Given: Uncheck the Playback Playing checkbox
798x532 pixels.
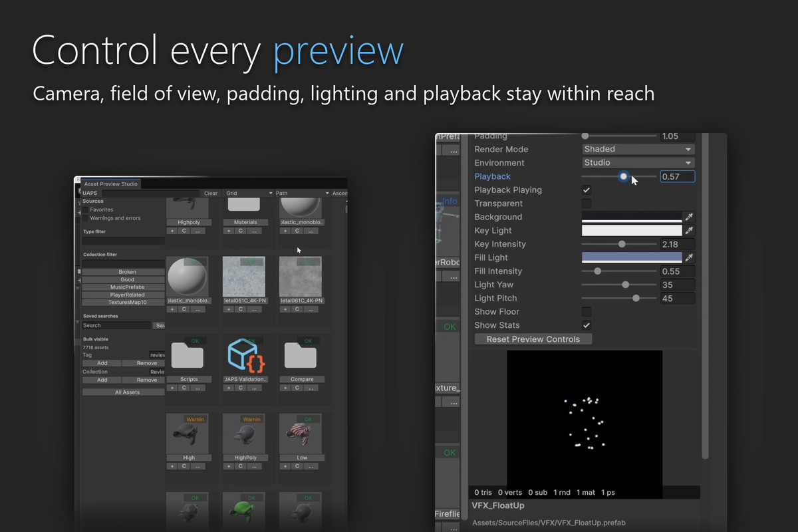Looking at the screenshot, I should point(587,190).
